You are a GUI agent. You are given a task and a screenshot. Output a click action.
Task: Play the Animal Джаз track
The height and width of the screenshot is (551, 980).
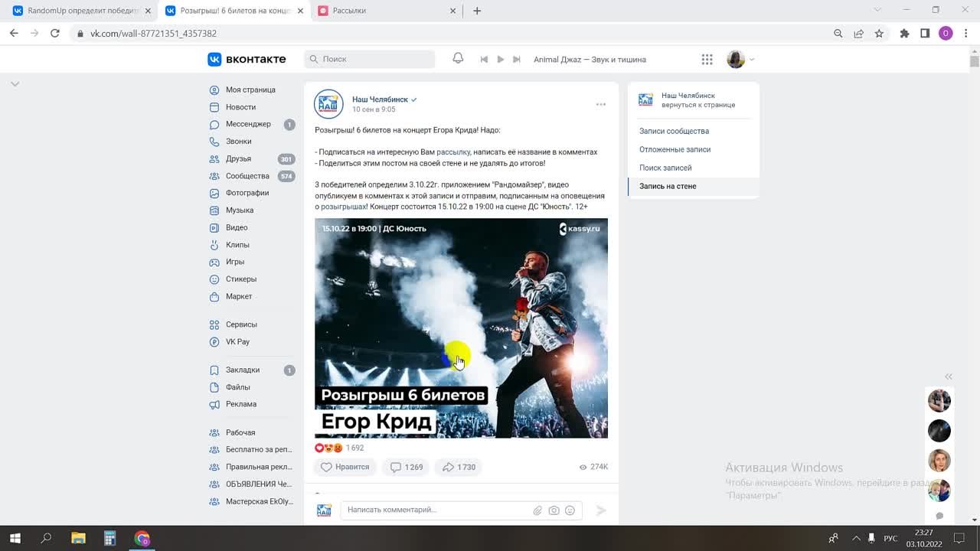tap(500, 60)
